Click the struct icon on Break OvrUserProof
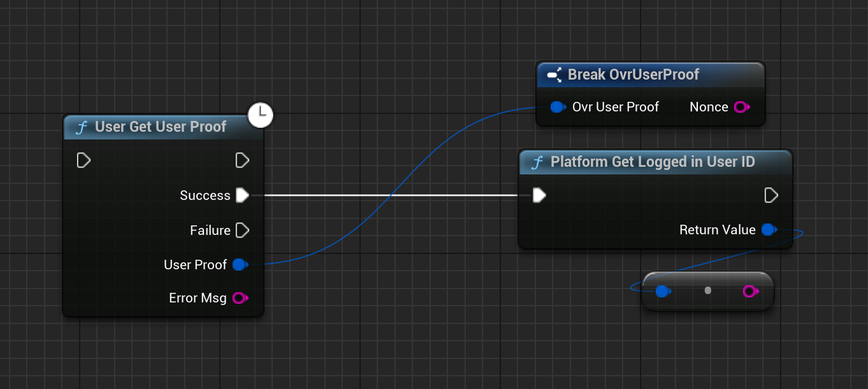 click(x=554, y=75)
